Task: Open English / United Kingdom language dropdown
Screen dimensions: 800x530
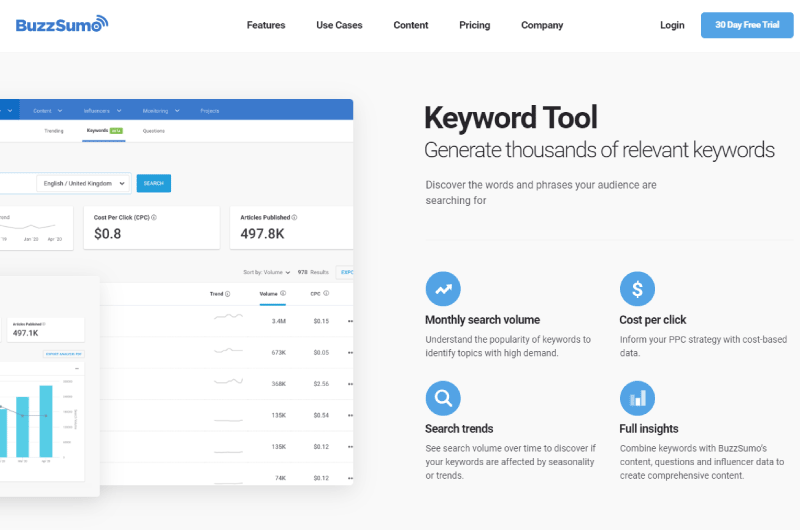Action: (84, 183)
